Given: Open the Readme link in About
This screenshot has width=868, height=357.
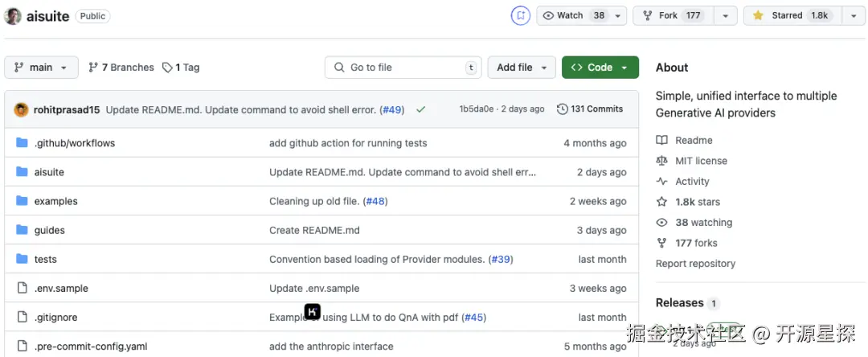Looking at the screenshot, I should (x=694, y=141).
